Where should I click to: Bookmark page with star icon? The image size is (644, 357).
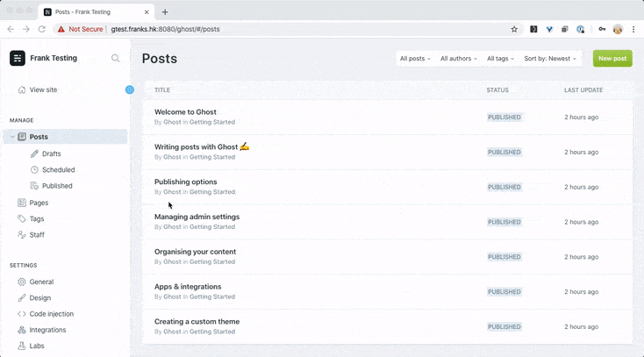coord(514,29)
